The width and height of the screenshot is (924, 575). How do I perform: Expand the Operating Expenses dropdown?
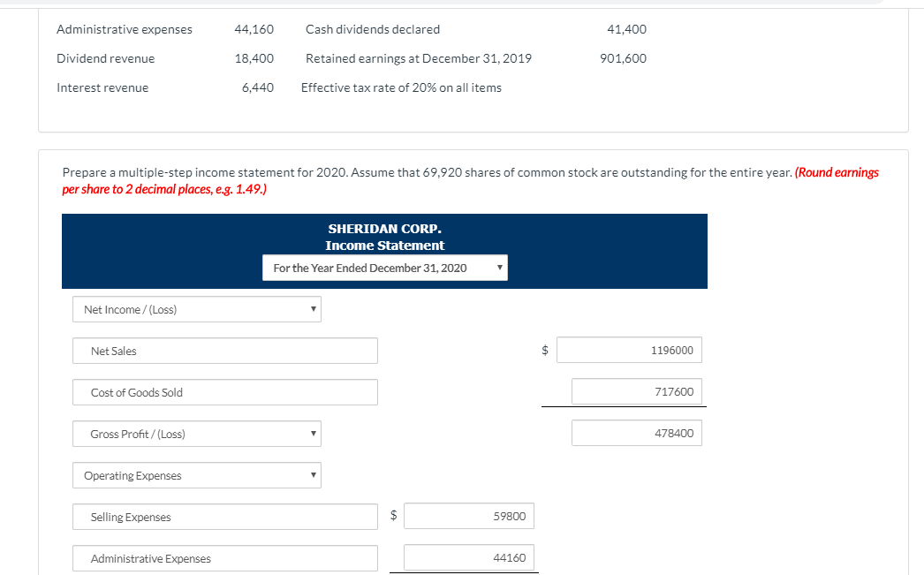tap(196, 475)
